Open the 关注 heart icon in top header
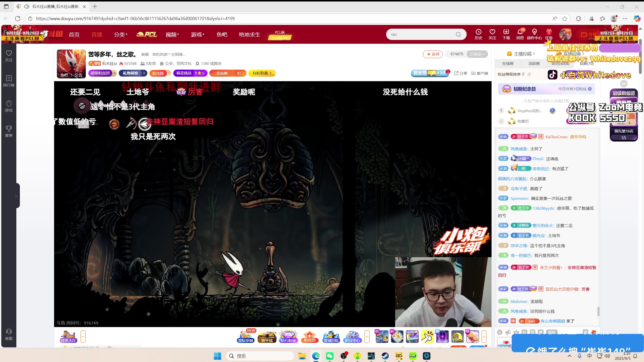Screen dimensions: 644x362 492,34
